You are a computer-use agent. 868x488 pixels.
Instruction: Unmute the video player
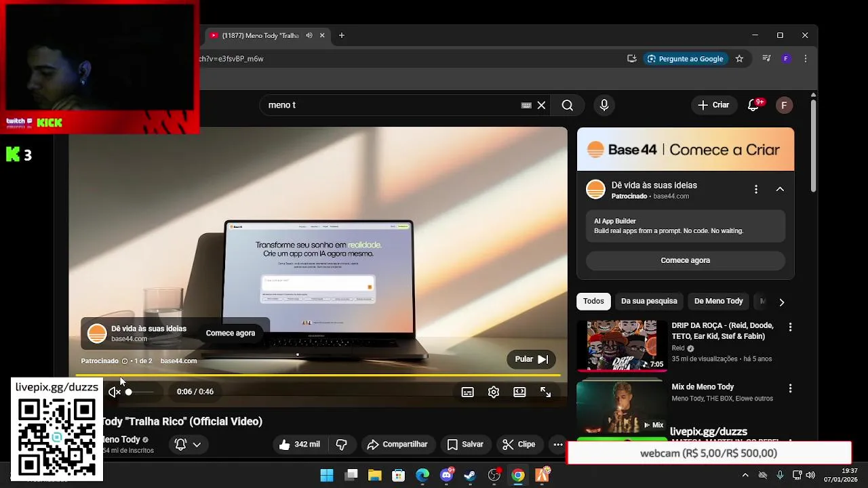coord(115,392)
